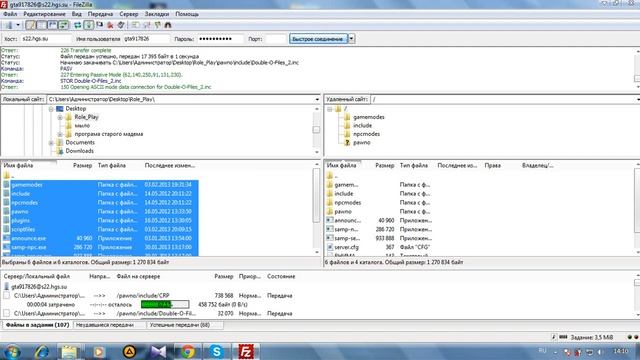The image size is (640, 360).
Task: Click the Хост input field
Action: click(x=46, y=39)
